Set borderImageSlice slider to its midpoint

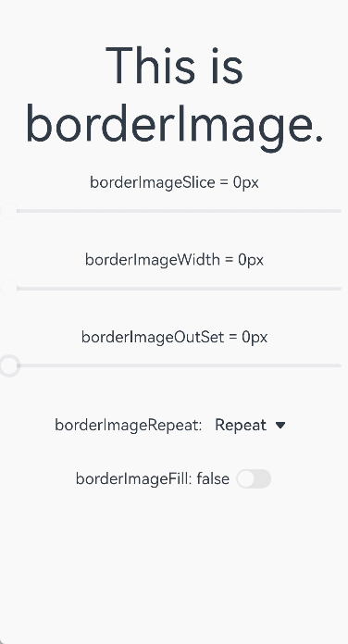(174, 211)
